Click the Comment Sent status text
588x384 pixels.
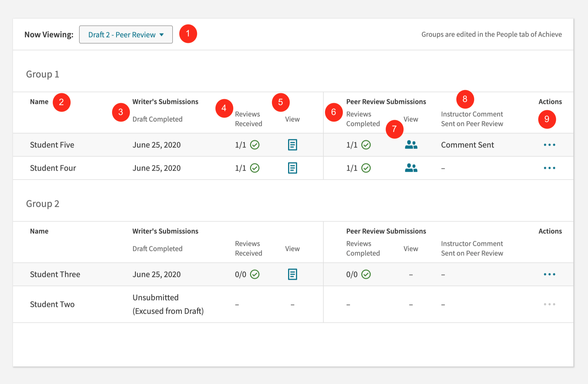(x=467, y=145)
